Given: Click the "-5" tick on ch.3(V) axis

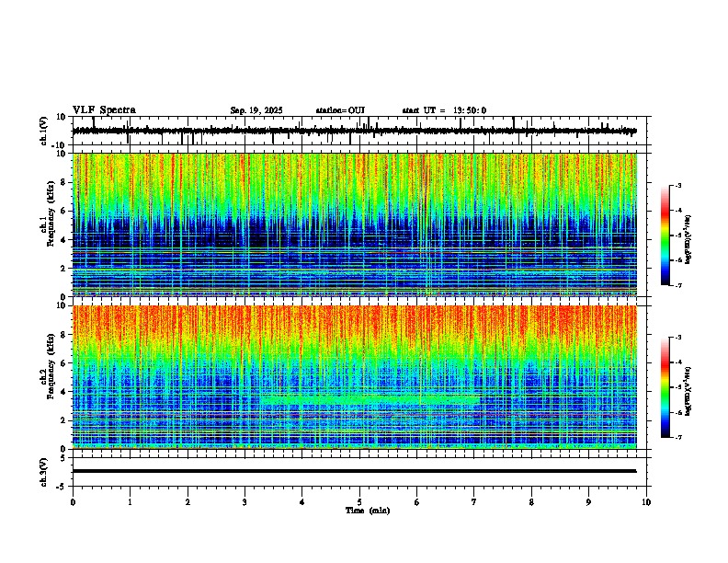Looking at the screenshot, I should (62, 487).
